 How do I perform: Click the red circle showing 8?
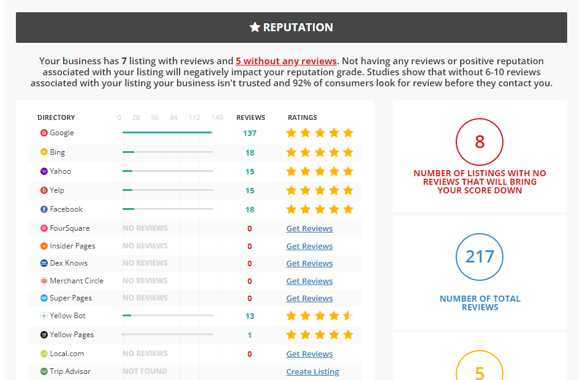tap(480, 142)
